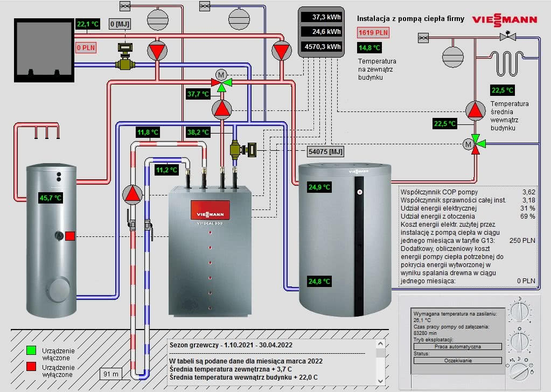
Task: Click the 54075 [MJ] energy label
Action: [325, 152]
